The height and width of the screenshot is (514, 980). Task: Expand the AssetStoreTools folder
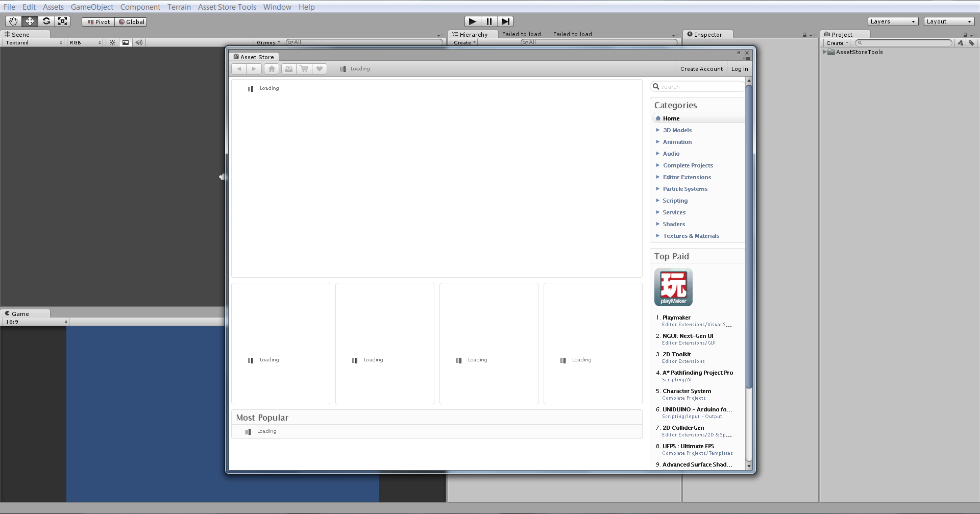coord(824,52)
